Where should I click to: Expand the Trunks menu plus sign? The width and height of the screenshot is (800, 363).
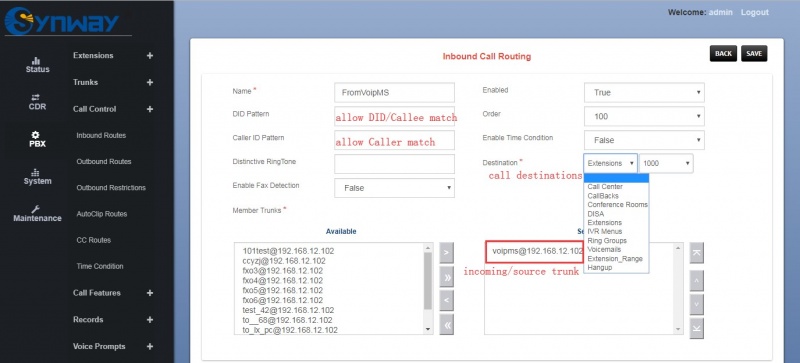[x=149, y=82]
